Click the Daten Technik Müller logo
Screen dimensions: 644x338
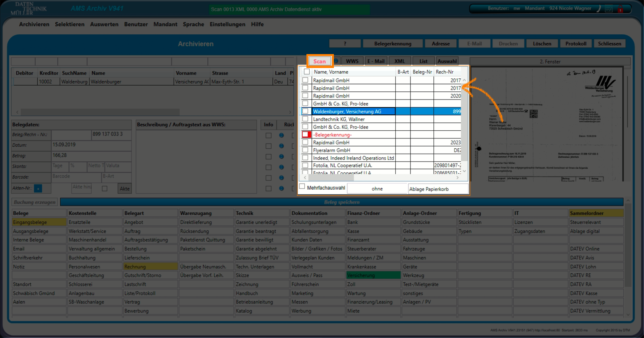pyautogui.click(x=29, y=9)
